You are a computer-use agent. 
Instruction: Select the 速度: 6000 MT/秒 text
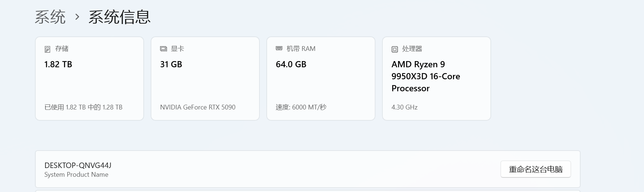pos(301,107)
